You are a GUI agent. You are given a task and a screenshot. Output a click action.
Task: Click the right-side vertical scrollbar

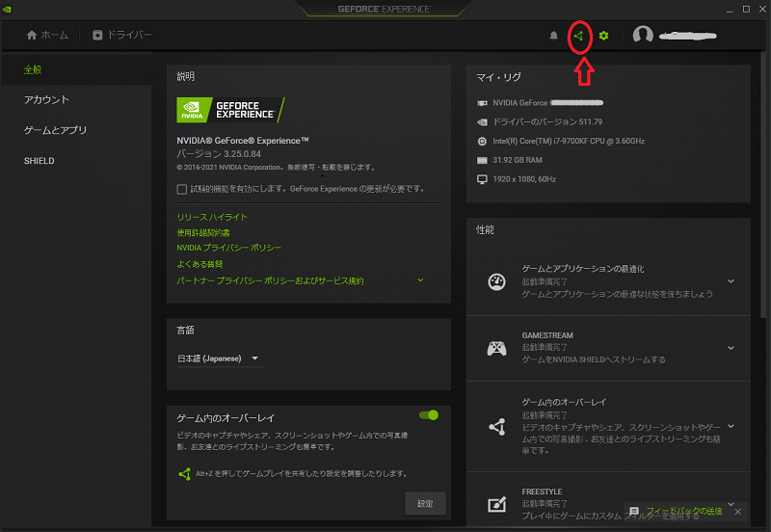(762, 184)
